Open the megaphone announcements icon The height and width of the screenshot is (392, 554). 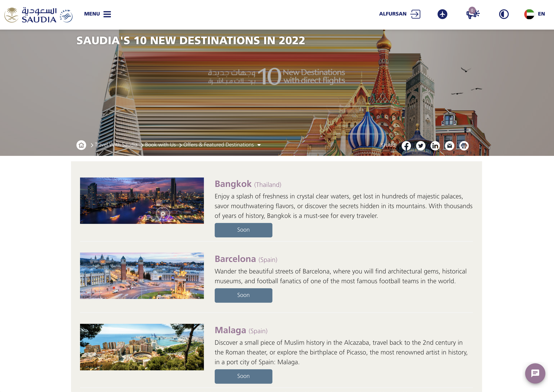point(473,14)
